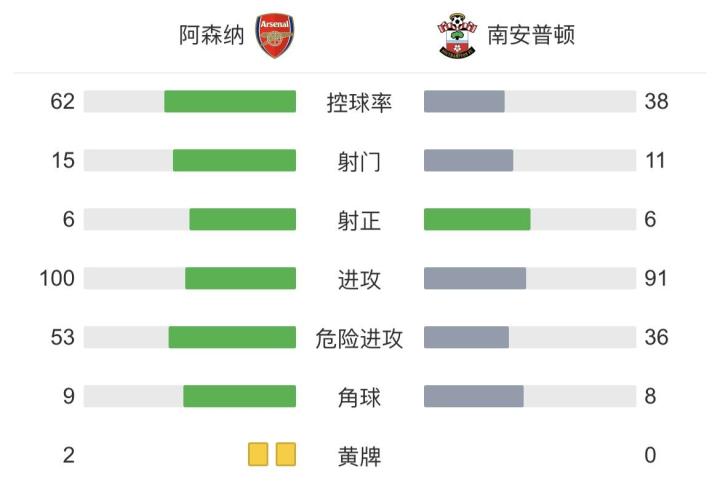The image size is (720, 484).
Task: Click the second yellow card icon
Action: pos(286,455)
